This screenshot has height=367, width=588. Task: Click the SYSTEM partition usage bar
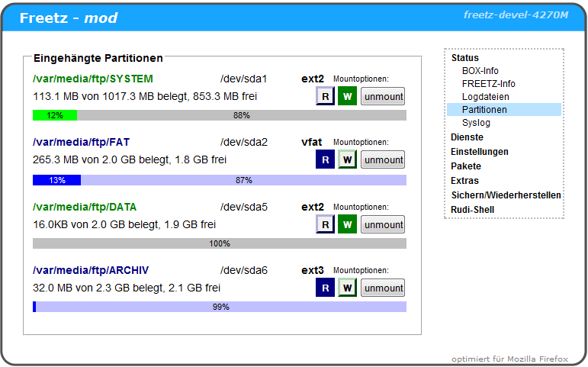[220, 115]
